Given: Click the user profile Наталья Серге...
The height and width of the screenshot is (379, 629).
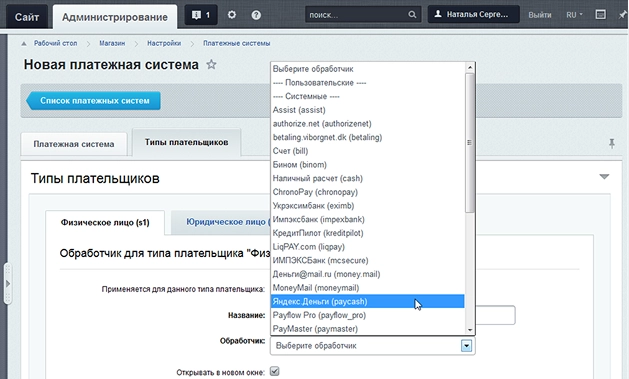Looking at the screenshot, I should [474, 14].
